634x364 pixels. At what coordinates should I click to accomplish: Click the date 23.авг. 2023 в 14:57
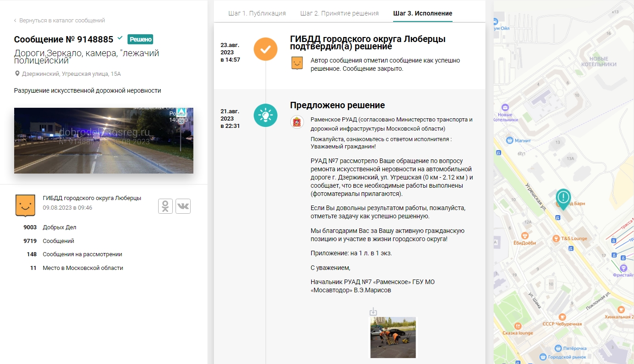click(230, 53)
